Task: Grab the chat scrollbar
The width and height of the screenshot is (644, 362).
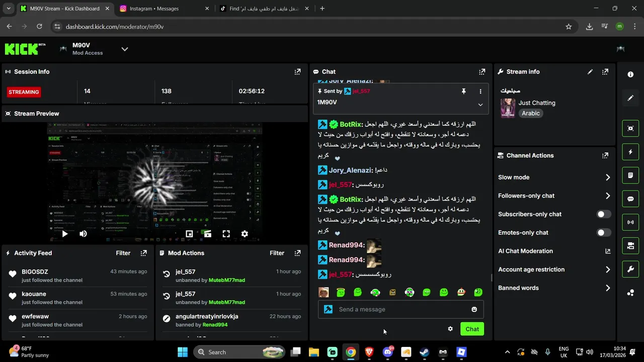Action: [492, 278]
